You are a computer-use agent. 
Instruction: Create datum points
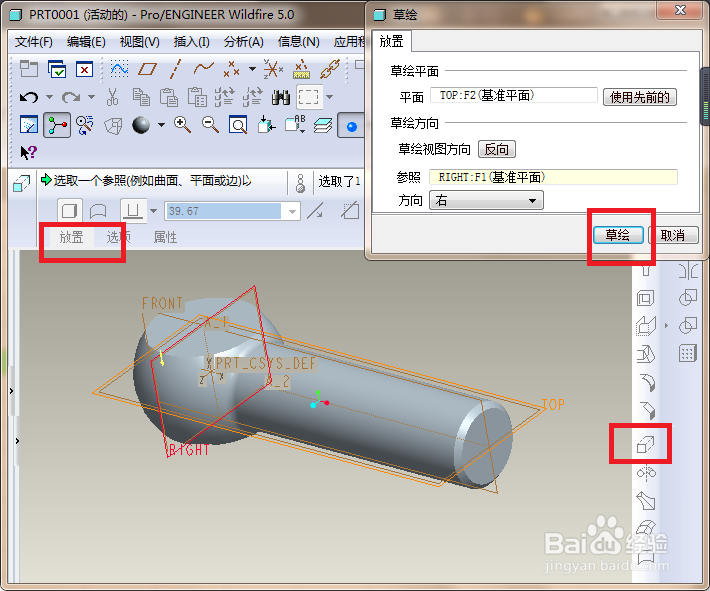click(x=231, y=69)
